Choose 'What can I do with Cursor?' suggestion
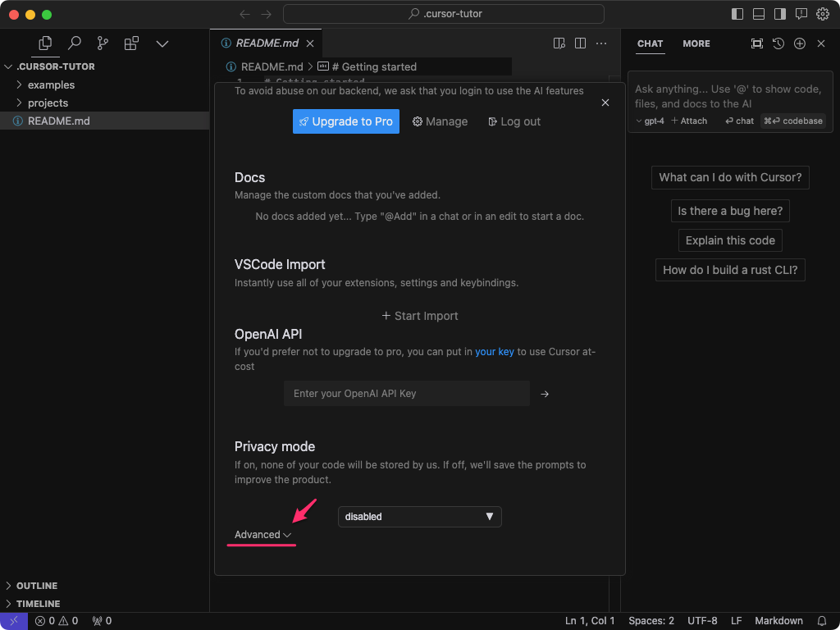This screenshot has height=630, width=840. pyautogui.click(x=730, y=177)
